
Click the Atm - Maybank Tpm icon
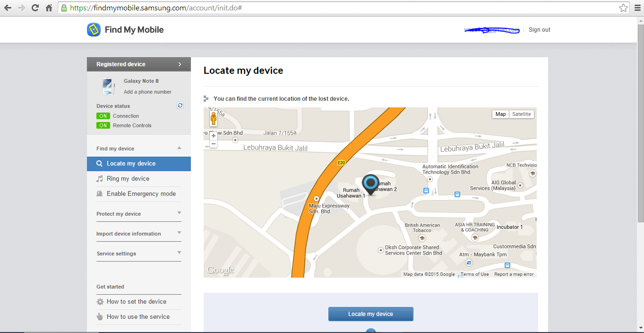point(468,262)
